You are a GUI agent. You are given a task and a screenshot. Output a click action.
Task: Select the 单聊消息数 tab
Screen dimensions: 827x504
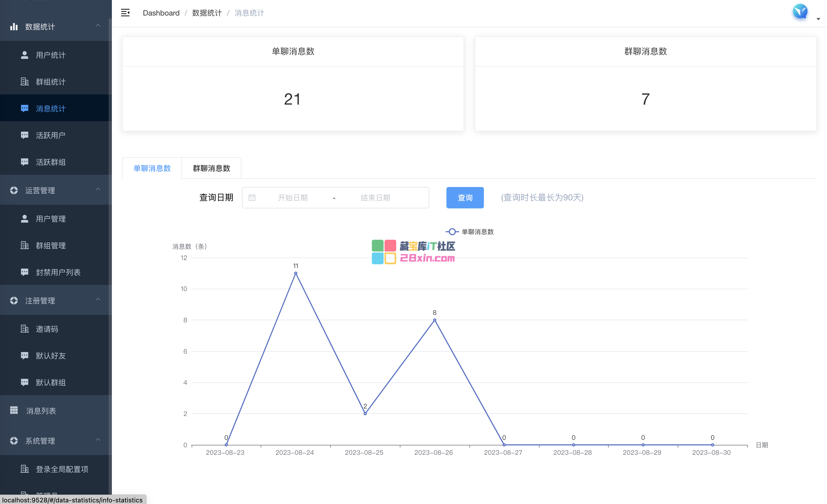152,168
